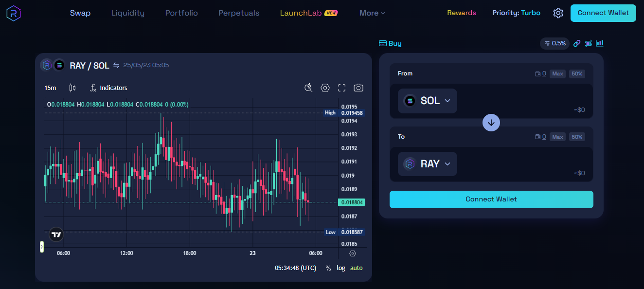Screen dimensions: 644x289
Task: Click the swap layout toggle icon
Action: coord(589,43)
